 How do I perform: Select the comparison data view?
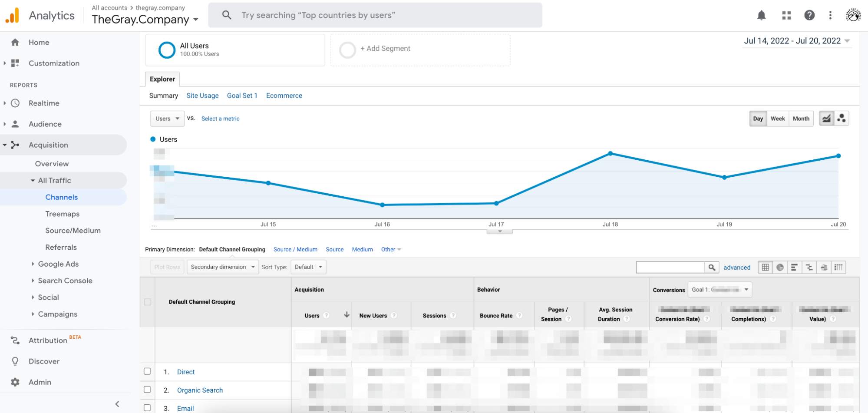(809, 267)
